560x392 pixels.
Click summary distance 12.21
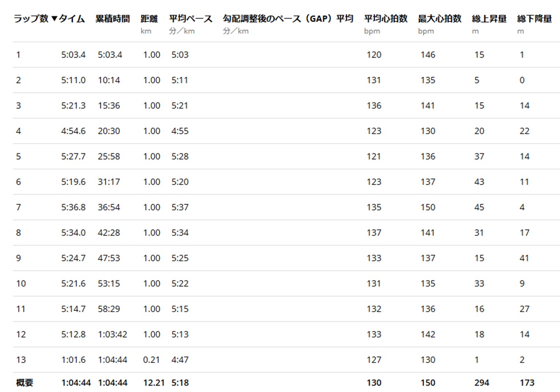tap(154, 383)
